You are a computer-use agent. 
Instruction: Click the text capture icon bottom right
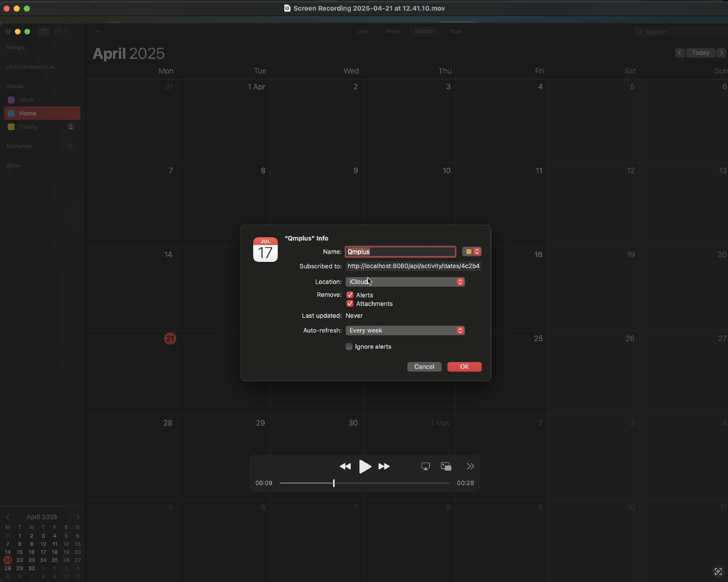pyautogui.click(x=718, y=572)
